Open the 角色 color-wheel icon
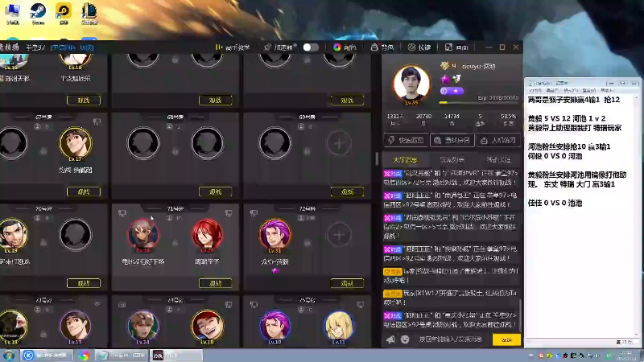 tap(336, 47)
